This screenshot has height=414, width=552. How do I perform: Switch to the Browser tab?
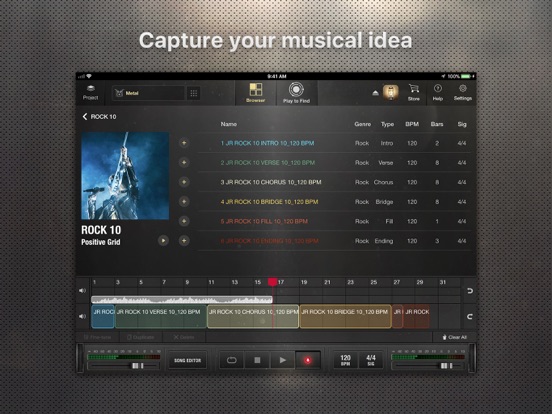256,93
